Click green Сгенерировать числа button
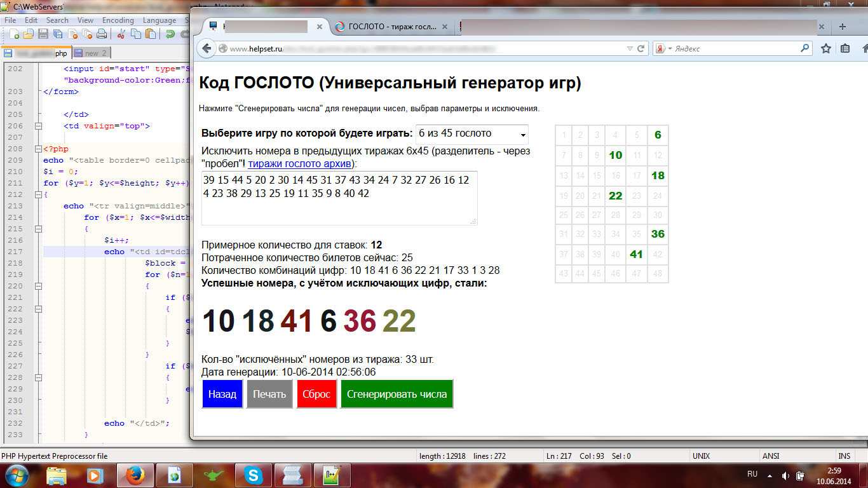The height and width of the screenshot is (488, 868). (397, 394)
